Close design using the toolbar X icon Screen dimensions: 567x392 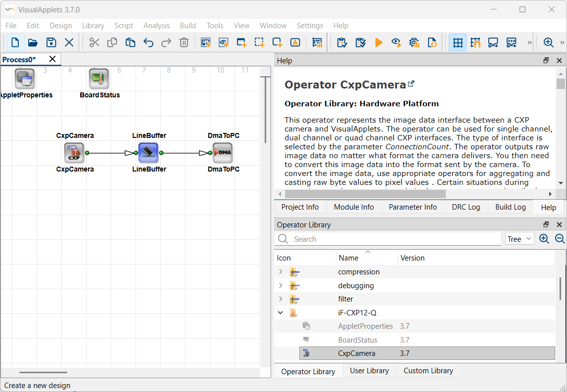click(69, 43)
